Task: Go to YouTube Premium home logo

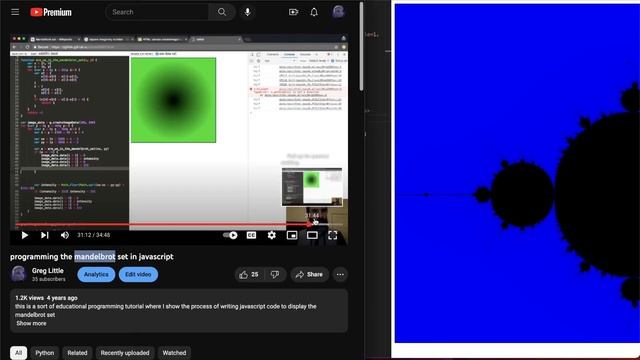Action: click(51, 12)
